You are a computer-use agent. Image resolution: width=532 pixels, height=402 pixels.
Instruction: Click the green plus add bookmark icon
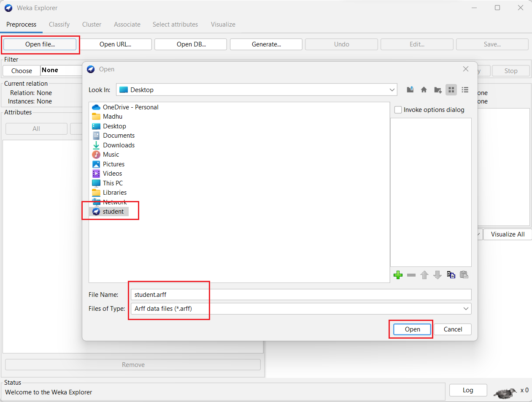tap(398, 275)
